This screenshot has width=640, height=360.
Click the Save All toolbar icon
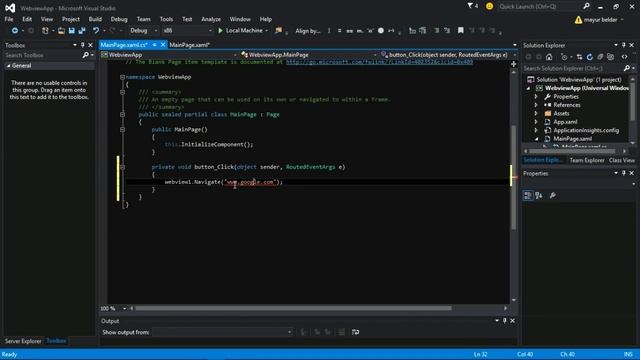pos(82,31)
